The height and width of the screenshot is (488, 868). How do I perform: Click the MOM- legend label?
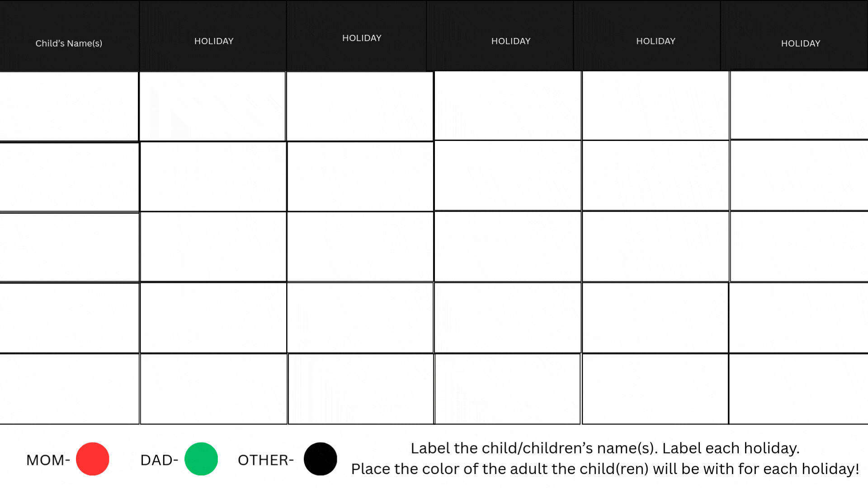[48, 460]
